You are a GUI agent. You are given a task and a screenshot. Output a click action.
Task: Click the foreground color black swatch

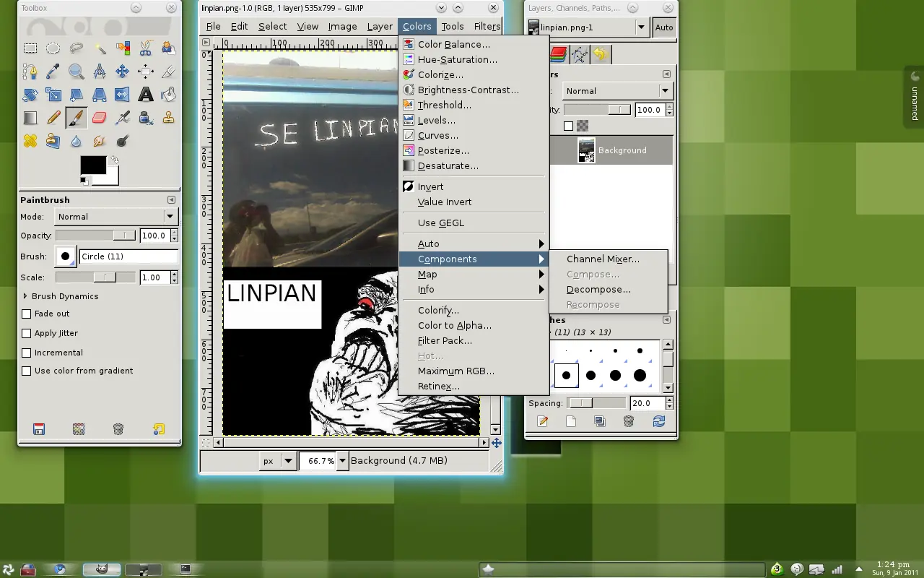pyautogui.click(x=93, y=165)
